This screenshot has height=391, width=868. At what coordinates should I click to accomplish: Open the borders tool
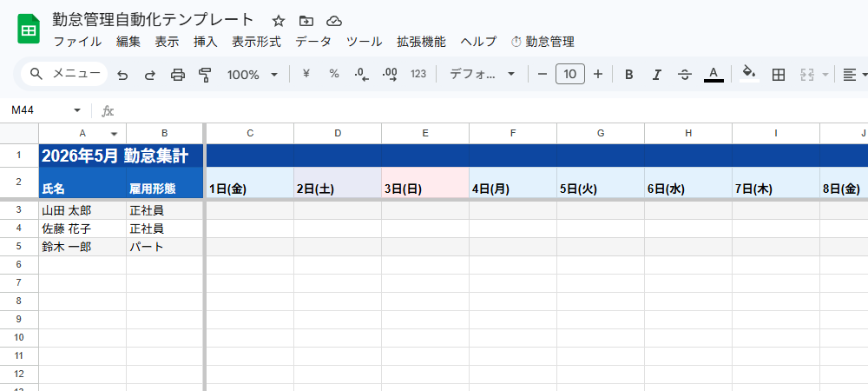(779, 74)
